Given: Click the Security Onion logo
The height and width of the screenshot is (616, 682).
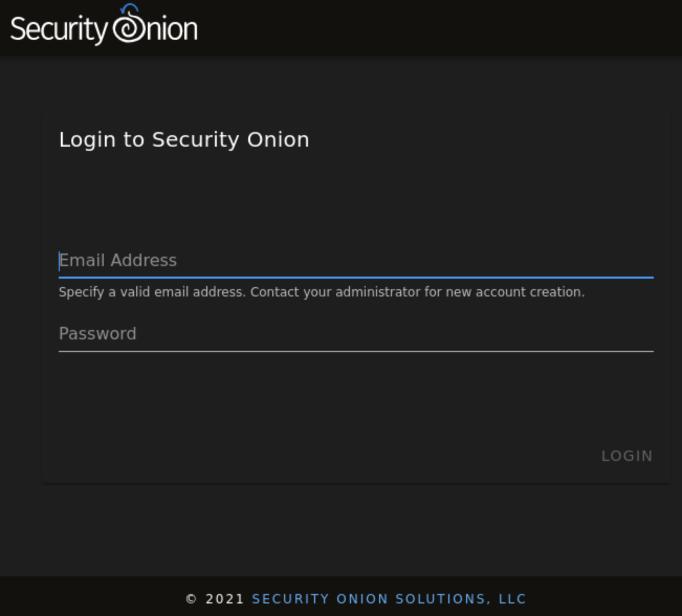Looking at the screenshot, I should (103, 27).
